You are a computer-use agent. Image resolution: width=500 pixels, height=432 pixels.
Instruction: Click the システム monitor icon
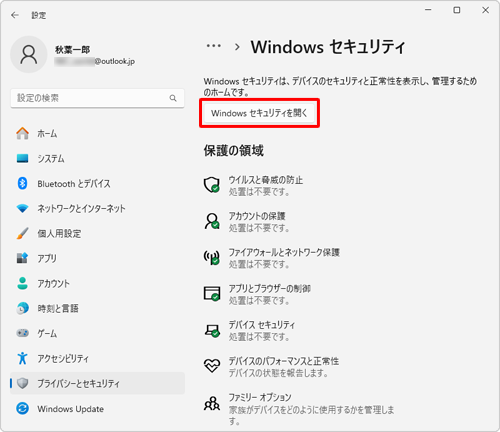click(22, 158)
